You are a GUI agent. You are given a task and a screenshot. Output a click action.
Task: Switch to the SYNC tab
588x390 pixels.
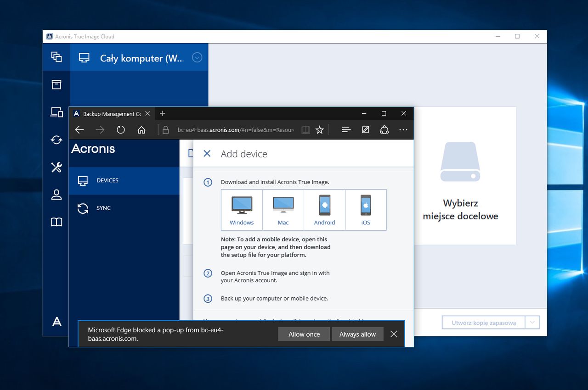[x=103, y=208]
